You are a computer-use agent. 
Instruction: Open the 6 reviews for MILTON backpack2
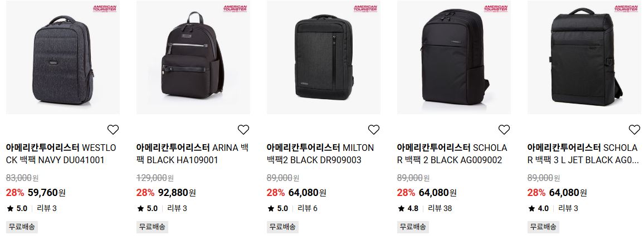click(308, 208)
